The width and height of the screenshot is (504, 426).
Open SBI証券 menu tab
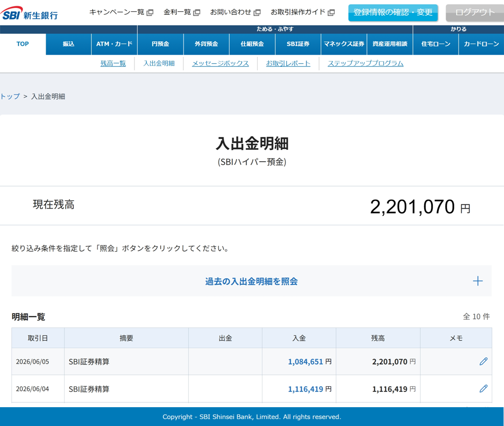coord(298,44)
